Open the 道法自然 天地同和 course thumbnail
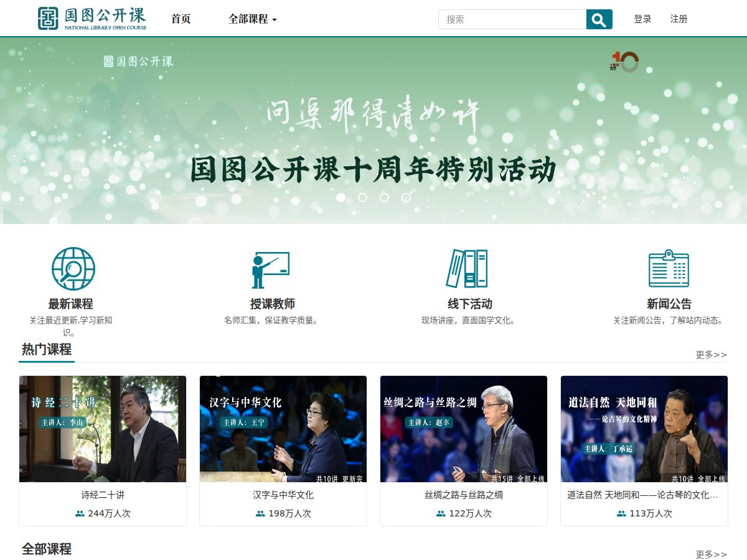This screenshot has height=560, width=747. [x=644, y=429]
